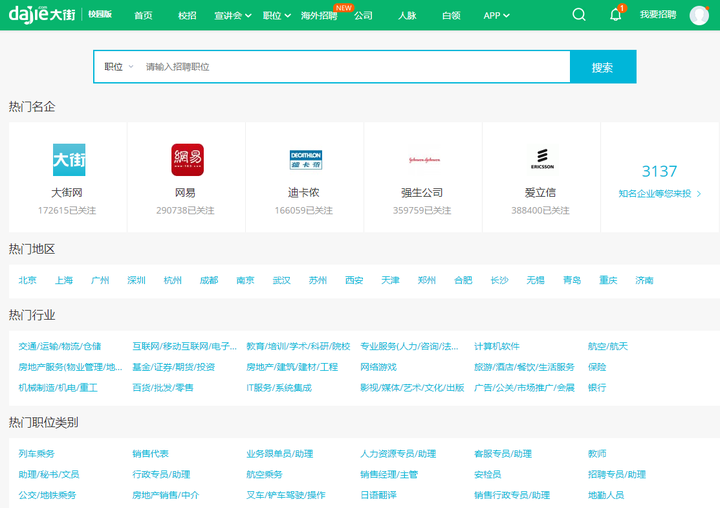This screenshot has height=508, width=720.
Task: Click the search magnifier icon in header
Action: point(579,15)
